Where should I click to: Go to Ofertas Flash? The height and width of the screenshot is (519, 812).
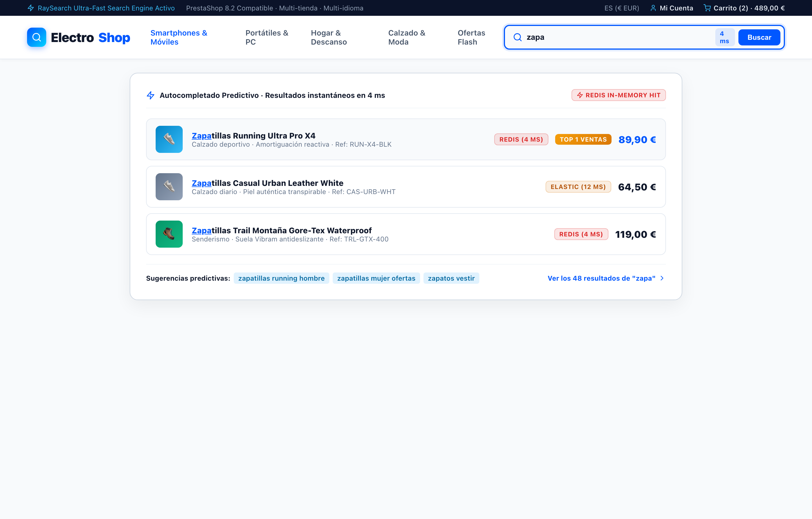click(x=471, y=38)
